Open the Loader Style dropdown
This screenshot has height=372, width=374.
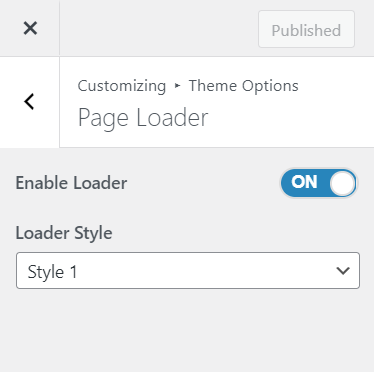click(x=188, y=270)
